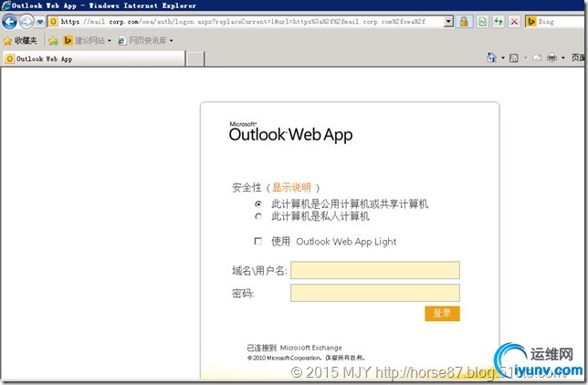Stop loading with the red X icon

(x=515, y=22)
